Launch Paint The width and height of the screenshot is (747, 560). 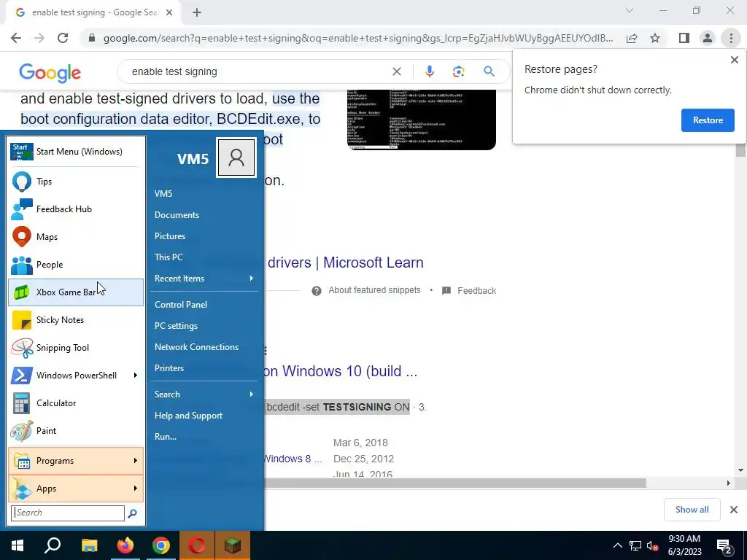pos(76,430)
